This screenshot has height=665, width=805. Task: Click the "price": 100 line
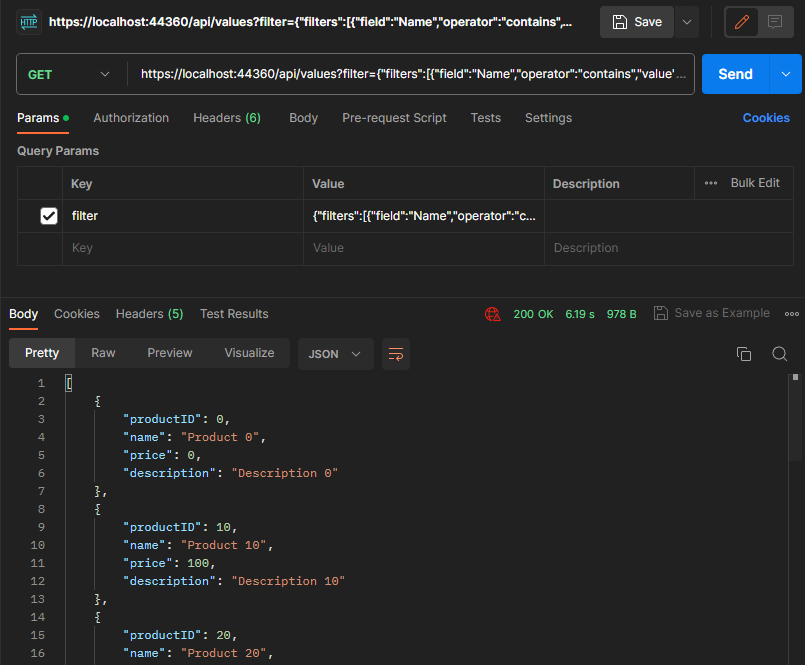[x=169, y=563]
